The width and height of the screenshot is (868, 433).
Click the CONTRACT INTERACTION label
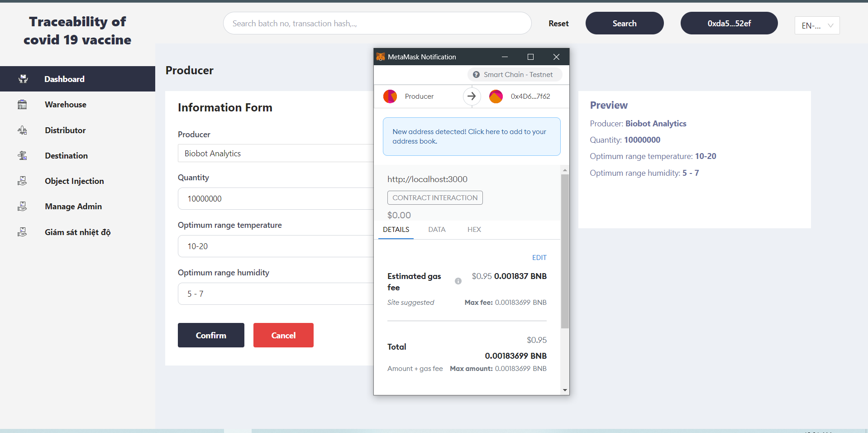click(435, 198)
